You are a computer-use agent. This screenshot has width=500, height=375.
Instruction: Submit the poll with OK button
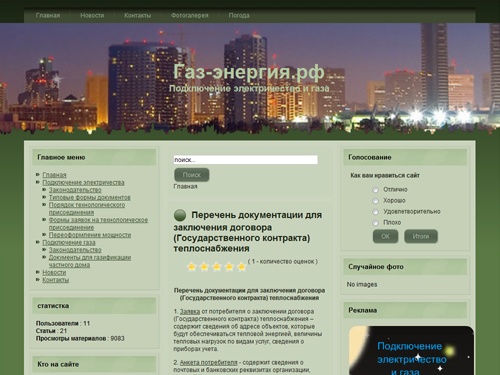385,236
